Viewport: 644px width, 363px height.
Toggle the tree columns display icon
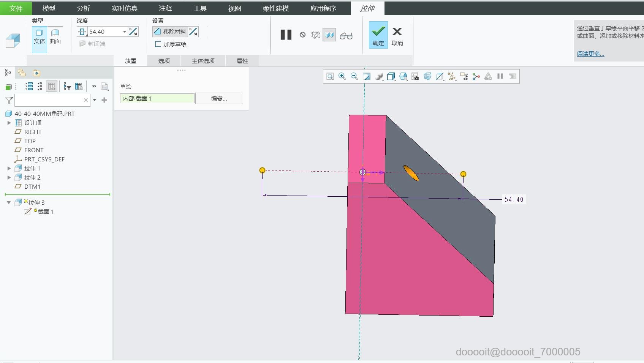pyautogui.click(x=52, y=86)
